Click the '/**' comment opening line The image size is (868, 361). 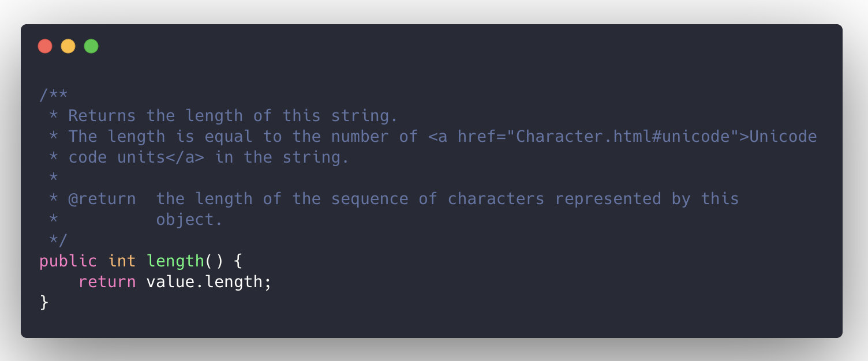(54, 95)
